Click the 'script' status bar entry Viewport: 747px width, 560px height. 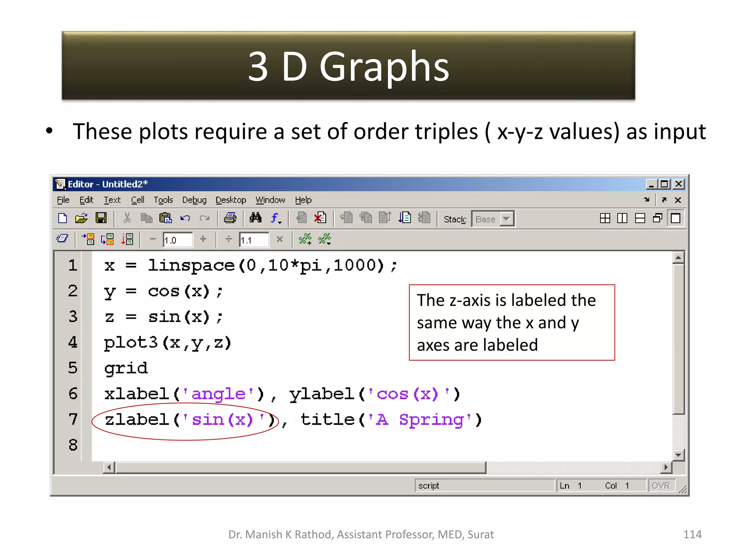(x=484, y=486)
